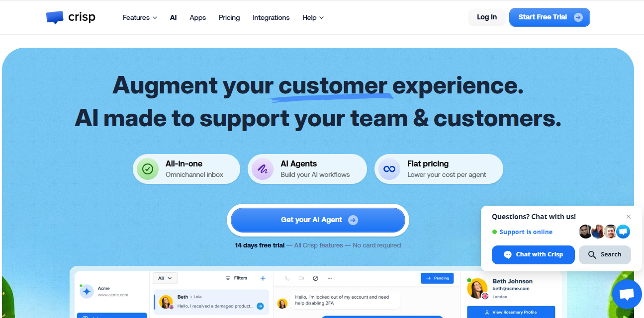Click the green checkmark All-in-one icon
Screen dimensions: 644x318
click(x=148, y=169)
